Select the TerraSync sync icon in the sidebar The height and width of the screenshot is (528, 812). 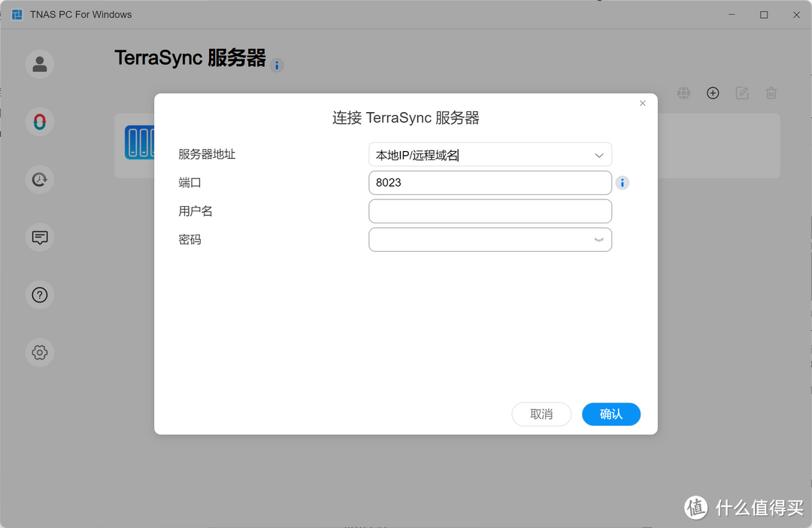coord(39,122)
